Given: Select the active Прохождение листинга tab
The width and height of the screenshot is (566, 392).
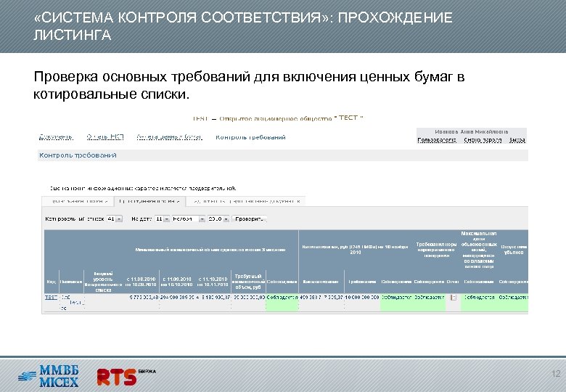Looking at the screenshot, I should tap(149, 201).
